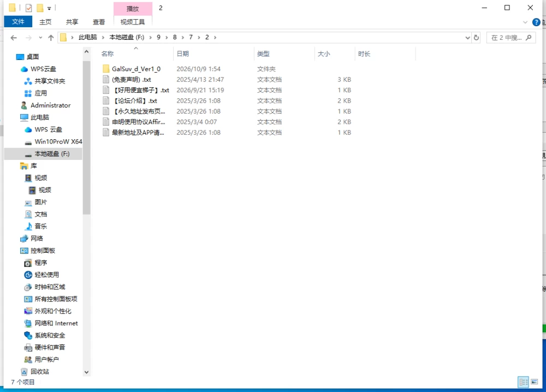This screenshot has width=546, height=392.
Task: Open the 视频工具 ribbon tab
Action: tap(133, 22)
